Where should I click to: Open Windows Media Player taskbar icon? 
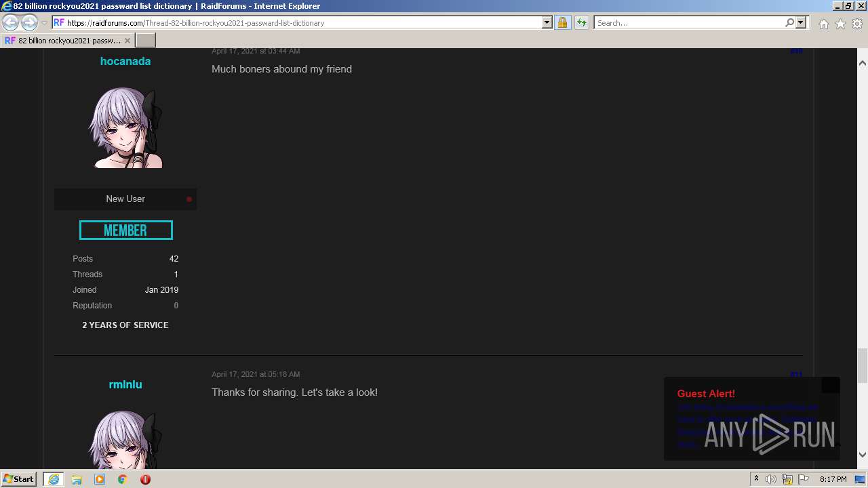click(x=100, y=479)
